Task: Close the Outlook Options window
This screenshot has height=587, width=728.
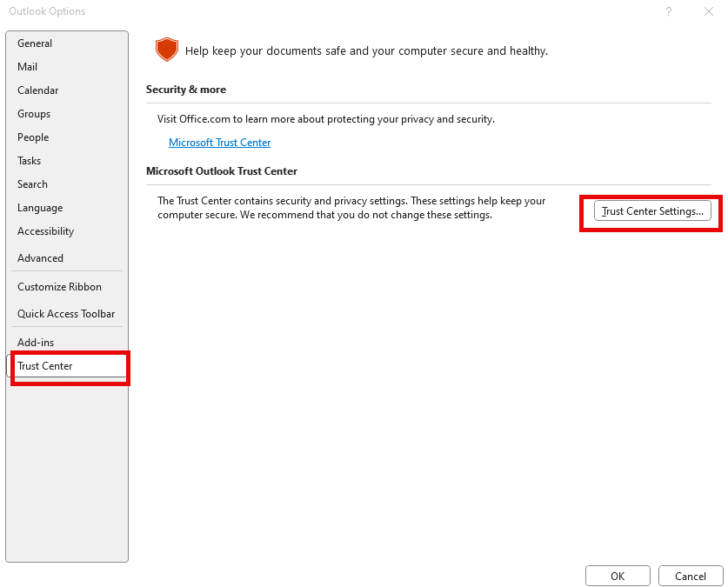Action: (x=709, y=11)
